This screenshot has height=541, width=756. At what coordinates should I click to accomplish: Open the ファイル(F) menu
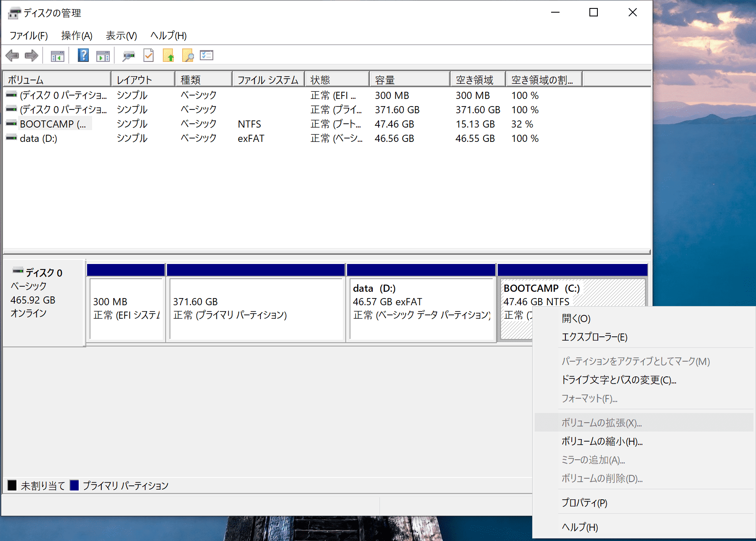point(29,36)
